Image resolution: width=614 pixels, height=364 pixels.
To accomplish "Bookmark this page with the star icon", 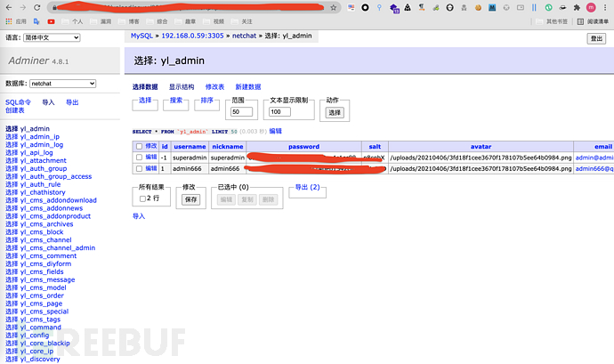I will (x=333, y=7).
